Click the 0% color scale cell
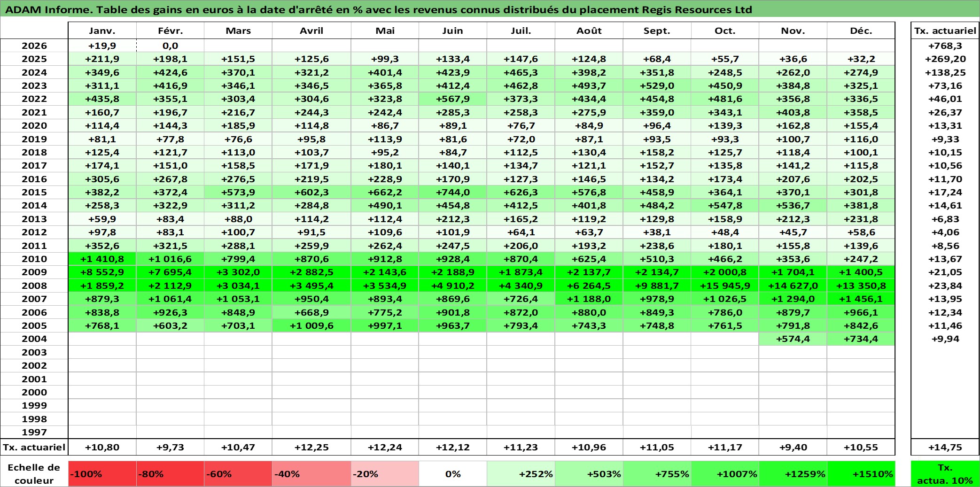 coord(452,474)
